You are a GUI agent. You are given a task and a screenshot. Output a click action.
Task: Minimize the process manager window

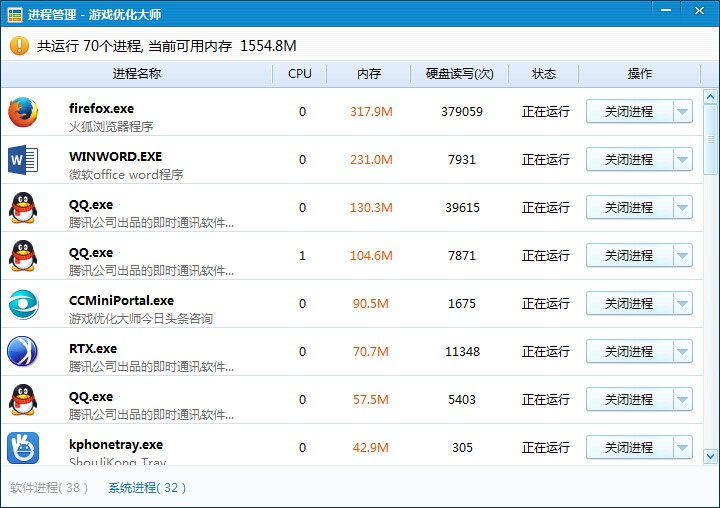[x=666, y=11]
